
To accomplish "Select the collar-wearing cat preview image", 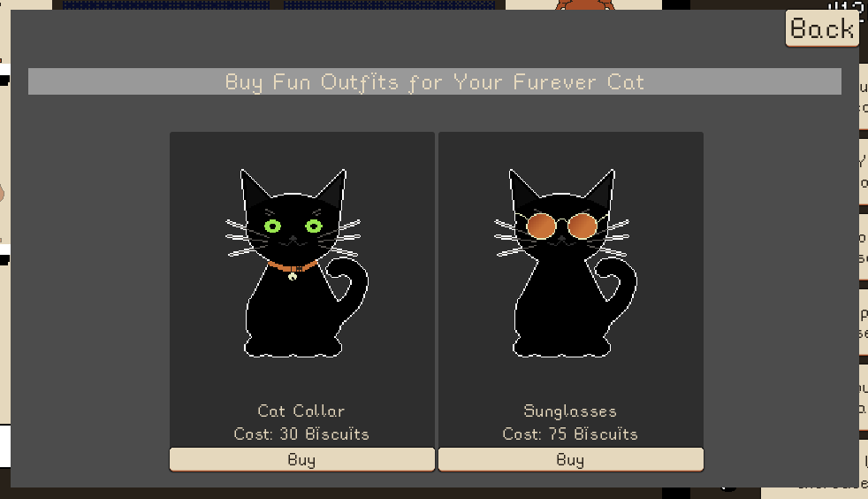I will tap(297, 263).
